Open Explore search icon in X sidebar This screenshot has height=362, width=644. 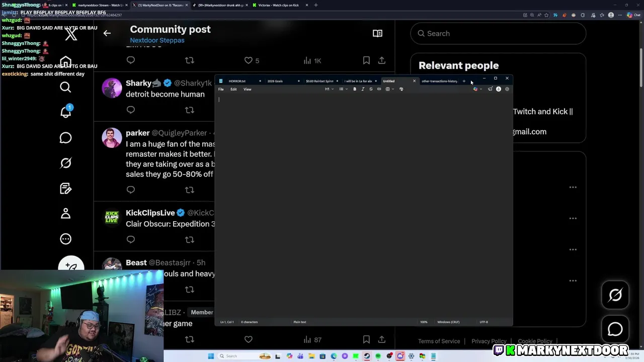(65, 87)
